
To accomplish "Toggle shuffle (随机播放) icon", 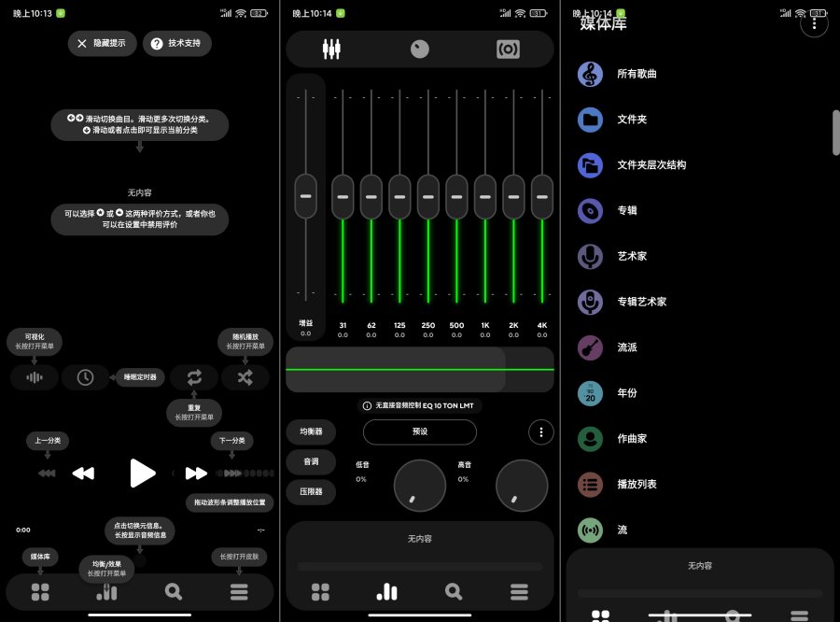I will (245, 377).
